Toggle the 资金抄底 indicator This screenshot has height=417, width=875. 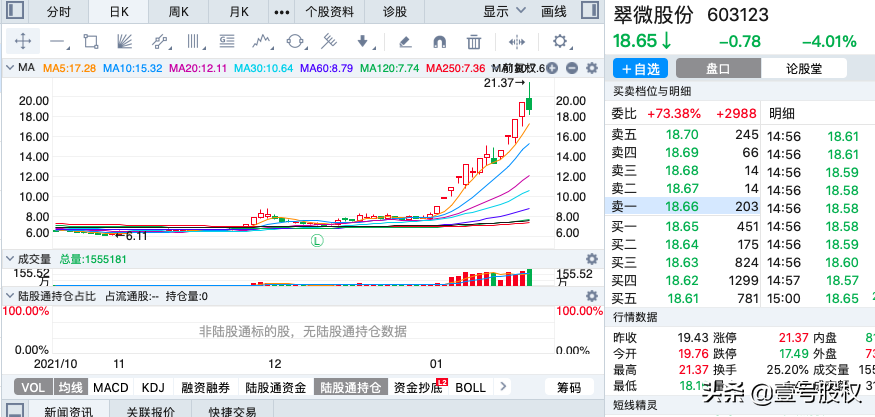(x=418, y=387)
